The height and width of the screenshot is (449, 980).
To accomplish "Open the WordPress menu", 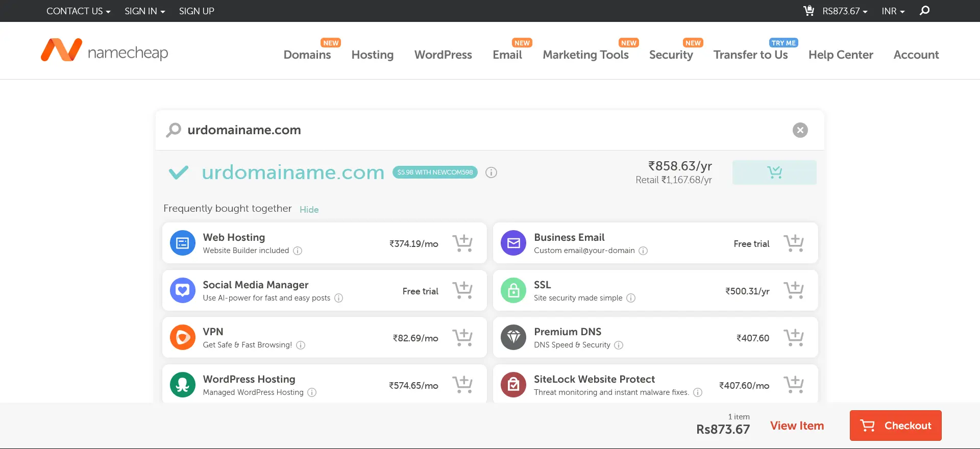I will pos(443,55).
